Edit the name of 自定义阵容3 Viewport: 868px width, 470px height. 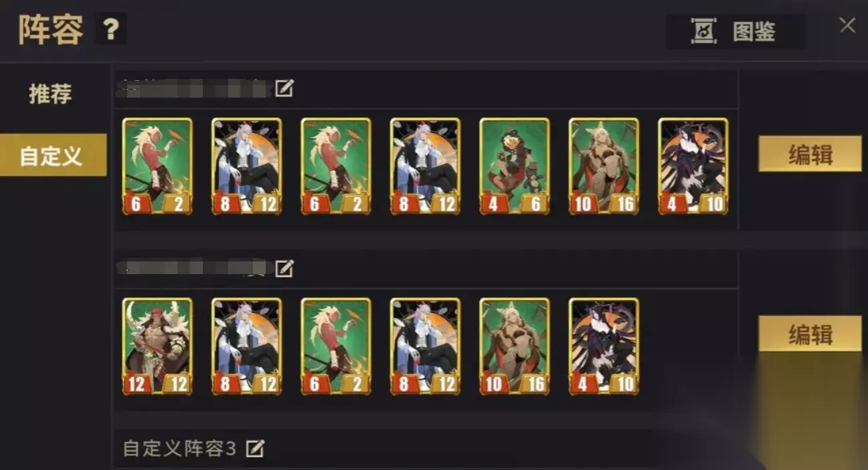(x=254, y=448)
